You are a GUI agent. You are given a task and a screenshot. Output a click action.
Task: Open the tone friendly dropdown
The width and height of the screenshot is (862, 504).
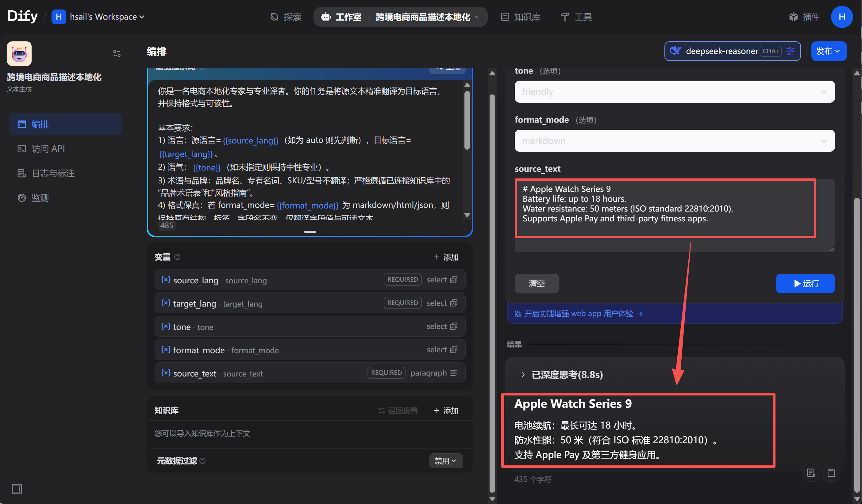tap(674, 92)
